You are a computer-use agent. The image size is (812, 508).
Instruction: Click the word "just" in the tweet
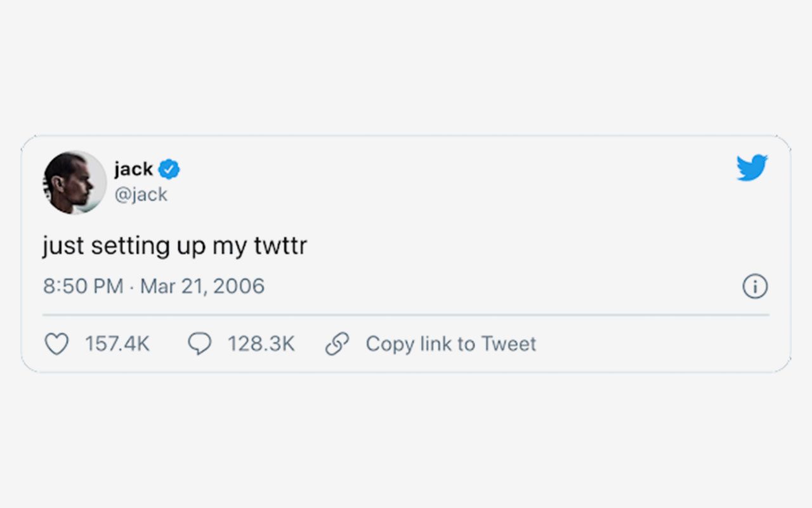[x=63, y=246]
